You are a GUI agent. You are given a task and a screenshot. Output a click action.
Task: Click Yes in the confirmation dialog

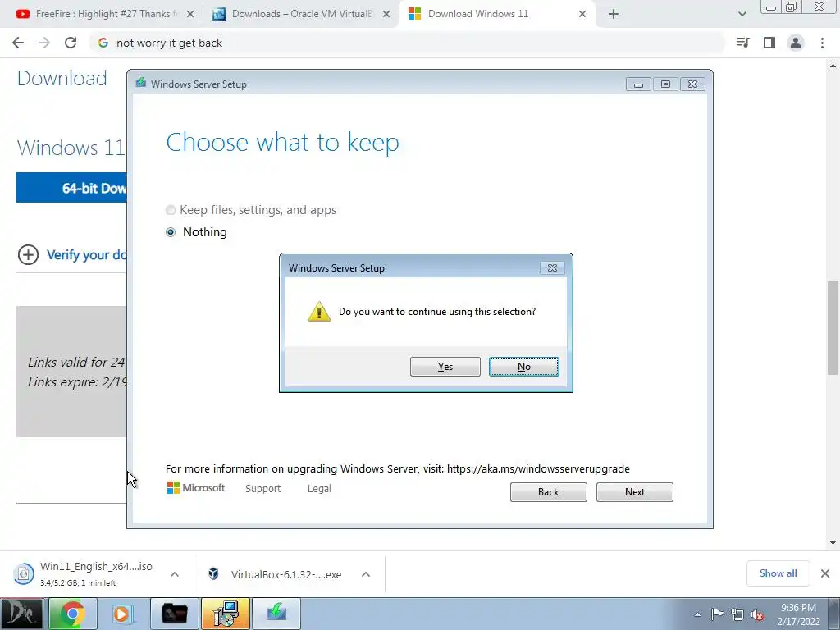pyautogui.click(x=445, y=367)
